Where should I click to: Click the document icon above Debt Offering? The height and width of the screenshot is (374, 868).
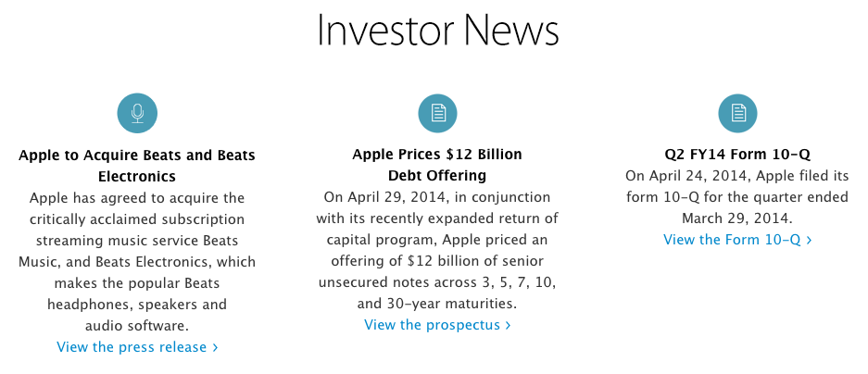pyautogui.click(x=437, y=114)
